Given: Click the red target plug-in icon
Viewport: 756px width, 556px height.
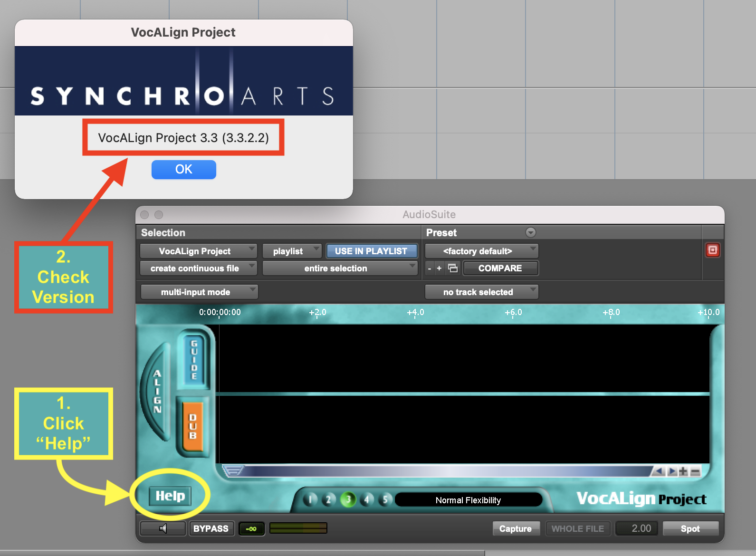Looking at the screenshot, I should (x=712, y=250).
